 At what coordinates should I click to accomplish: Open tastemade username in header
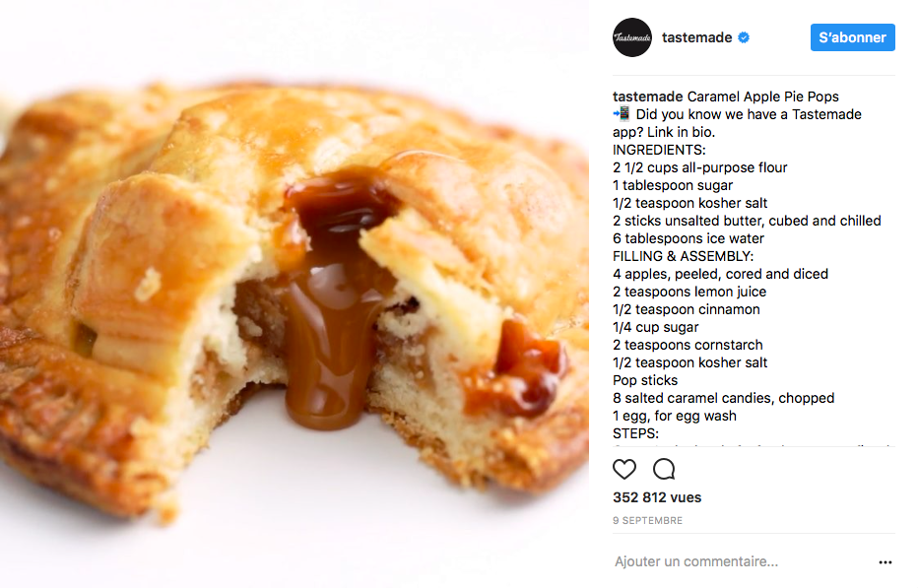[696, 37]
